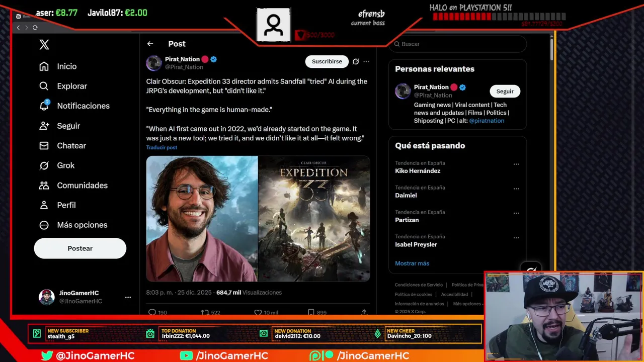Expand Más opciones menu

point(73,225)
